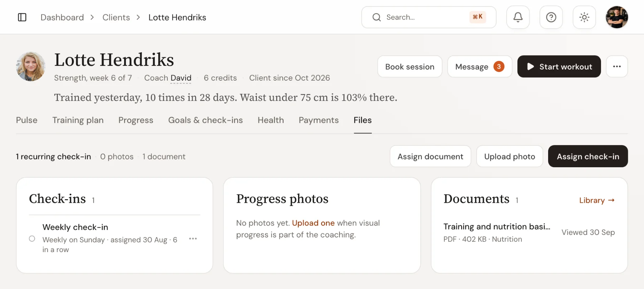Click Book session button
The height and width of the screenshot is (289, 644).
(410, 67)
